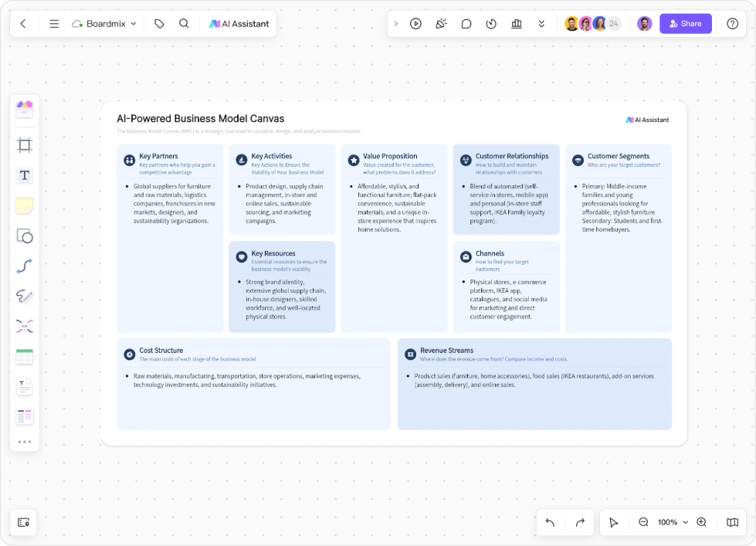Image resolution: width=756 pixels, height=546 pixels.
Task: Toggle the minimap icon
Action: [x=732, y=522]
